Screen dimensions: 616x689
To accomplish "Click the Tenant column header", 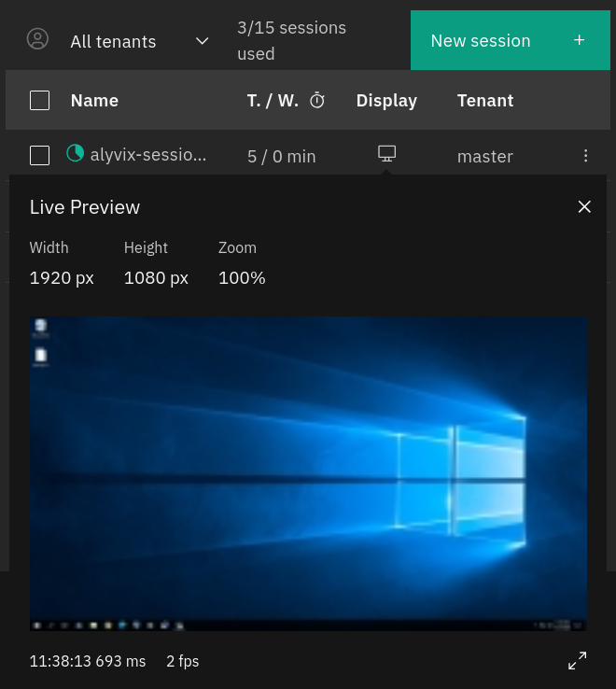I will (x=485, y=101).
